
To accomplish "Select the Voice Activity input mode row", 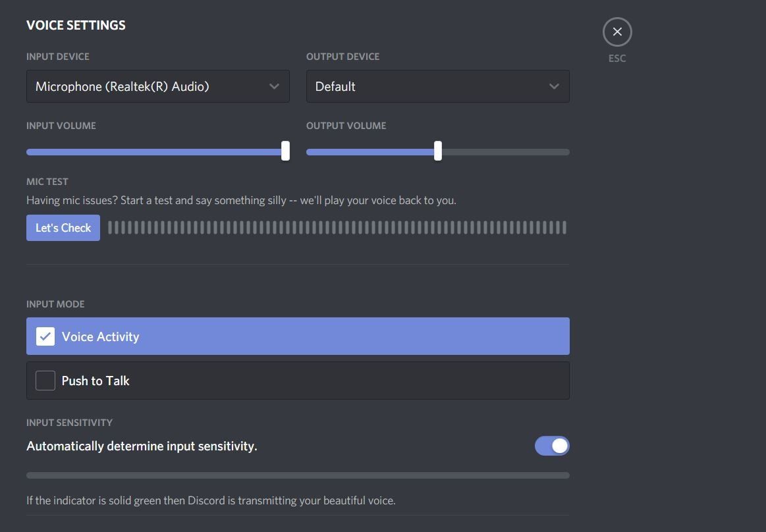I will 297,336.
